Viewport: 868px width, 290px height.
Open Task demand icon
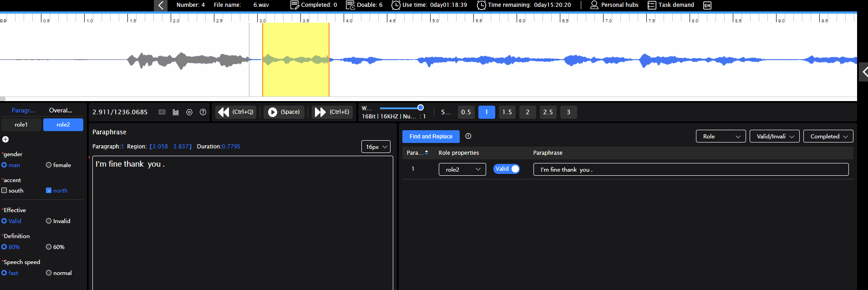[652, 5]
